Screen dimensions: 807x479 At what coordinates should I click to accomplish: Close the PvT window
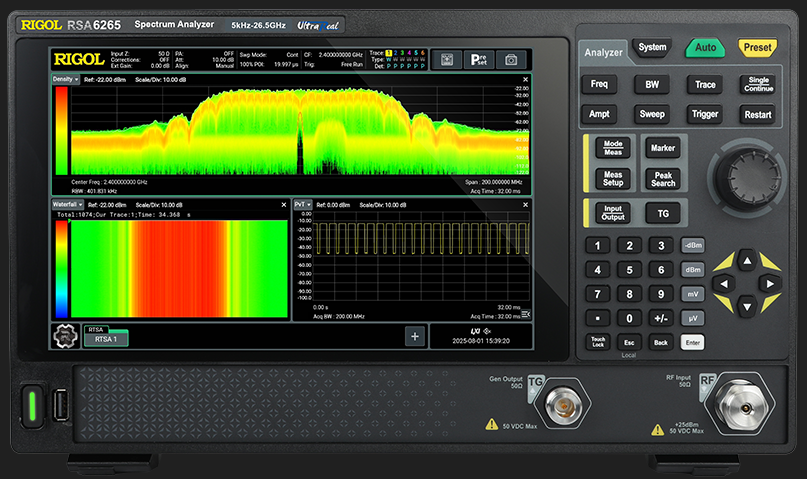[525, 205]
